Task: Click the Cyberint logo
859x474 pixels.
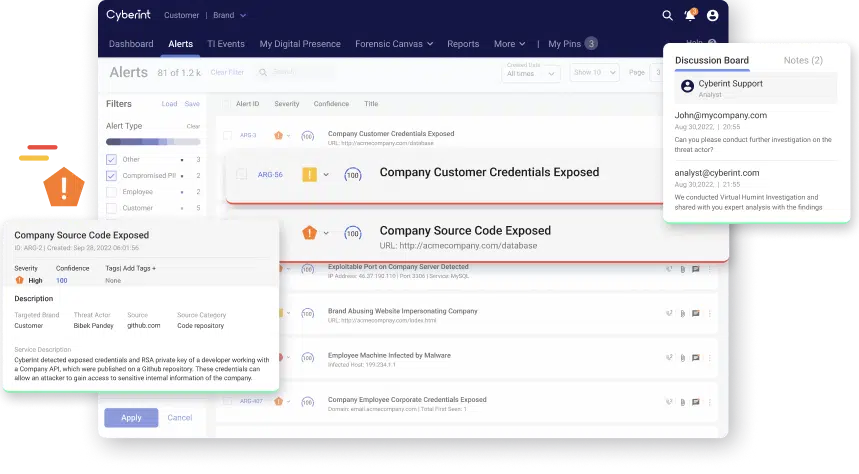Action: 128,15
